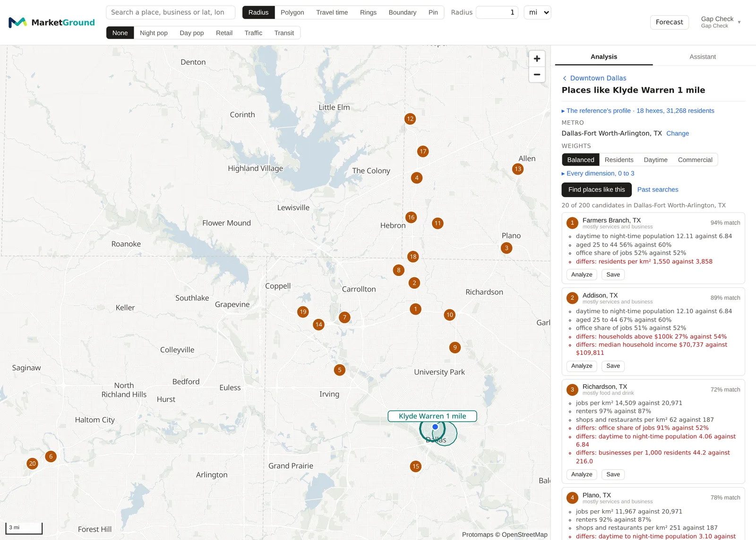Select the Transit overlay tab
Viewport: 756px width, 540px height.
(x=284, y=33)
